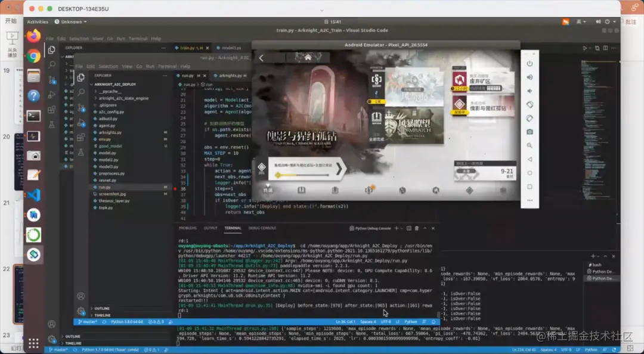The width and height of the screenshot is (644, 354).
Task: Toggle the breakpoint on line 36 of run.py
Action: coord(175,189)
